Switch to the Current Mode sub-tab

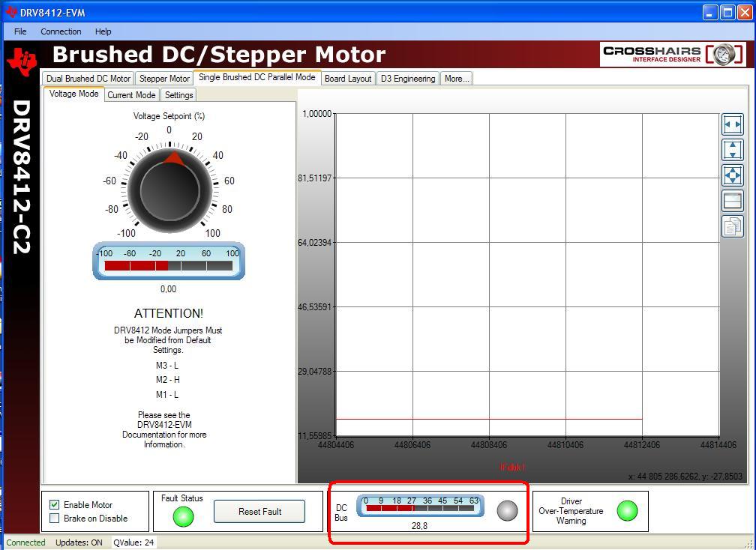[x=132, y=95]
